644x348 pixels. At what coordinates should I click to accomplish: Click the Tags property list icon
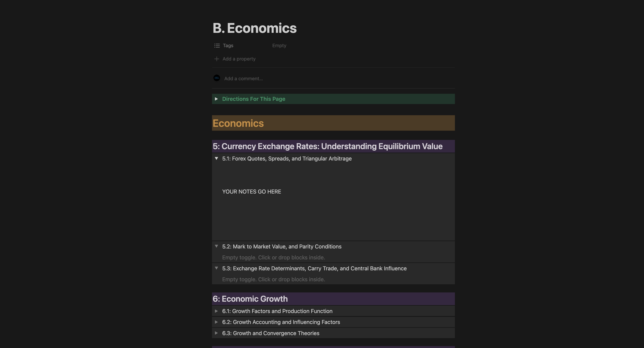tap(217, 45)
